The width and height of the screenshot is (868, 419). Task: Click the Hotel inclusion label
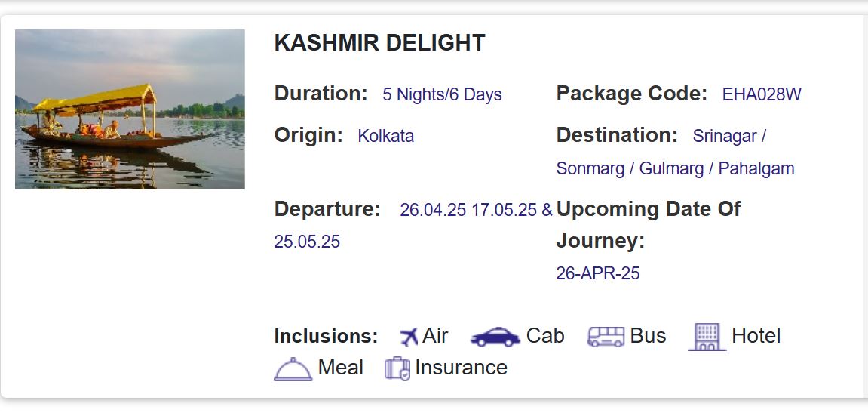756,336
